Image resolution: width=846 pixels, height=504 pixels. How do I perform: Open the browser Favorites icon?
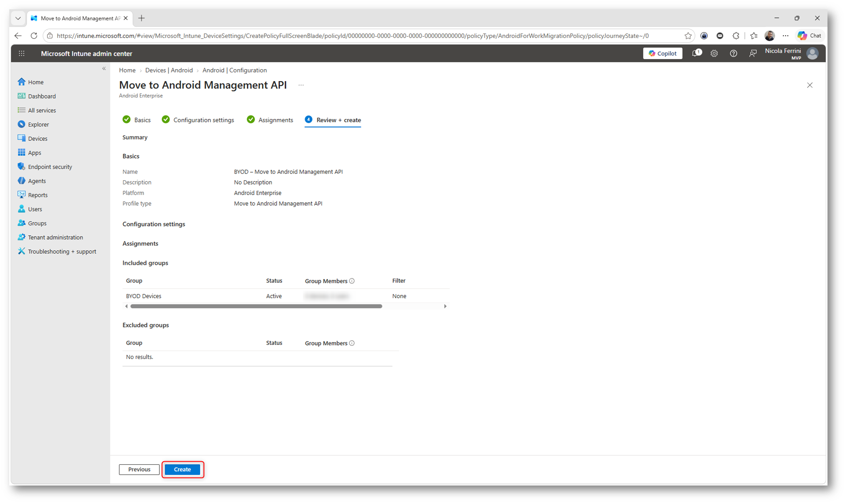[x=754, y=36]
